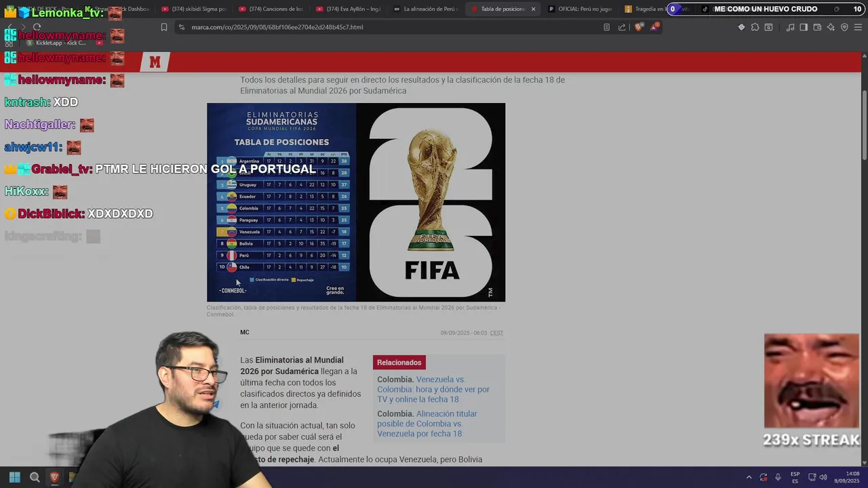
Task: Click the Brave browser taskbar icon
Action: click(x=55, y=477)
